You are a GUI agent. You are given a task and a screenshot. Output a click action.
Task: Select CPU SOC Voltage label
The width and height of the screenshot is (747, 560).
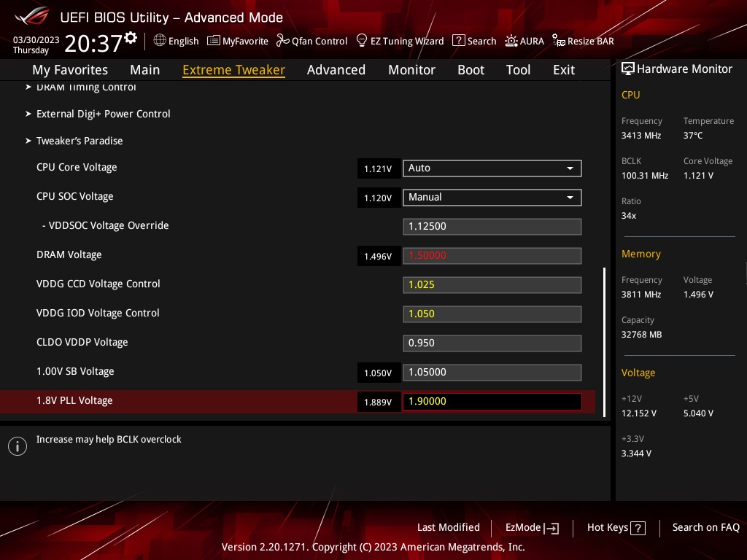click(x=75, y=196)
